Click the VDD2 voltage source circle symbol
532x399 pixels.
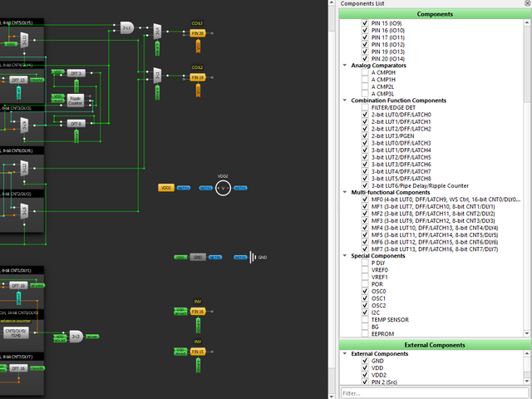pos(223,188)
